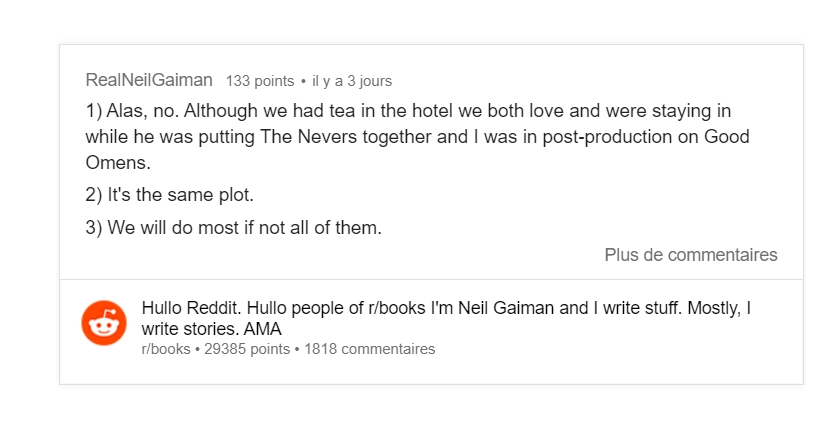This screenshot has height=421, width=831.
Task: Click the bullet separator after 133 points
Action: (303, 81)
